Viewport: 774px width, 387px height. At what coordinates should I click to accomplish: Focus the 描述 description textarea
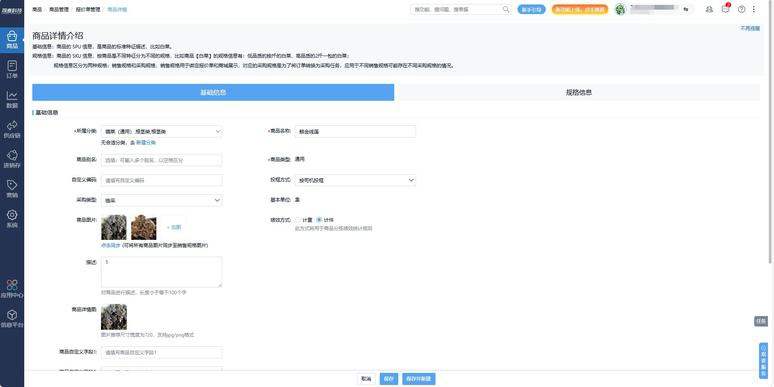(x=161, y=272)
